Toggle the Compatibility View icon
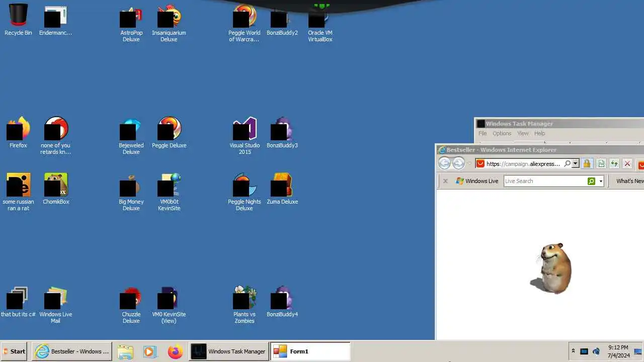The height and width of the screenshot is (362, 644). click(601, 164)
